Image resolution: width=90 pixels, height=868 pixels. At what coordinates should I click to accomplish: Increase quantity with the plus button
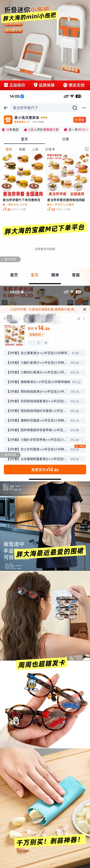[46, 343]
